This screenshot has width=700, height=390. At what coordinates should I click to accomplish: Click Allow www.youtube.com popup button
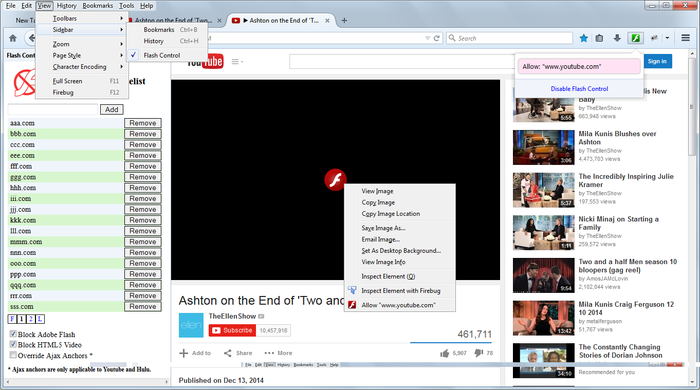579,66
